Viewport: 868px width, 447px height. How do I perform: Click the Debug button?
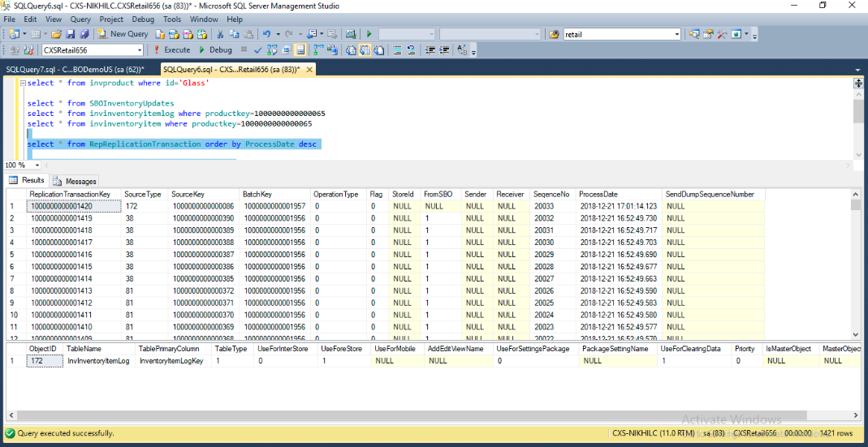click(215, 49)
